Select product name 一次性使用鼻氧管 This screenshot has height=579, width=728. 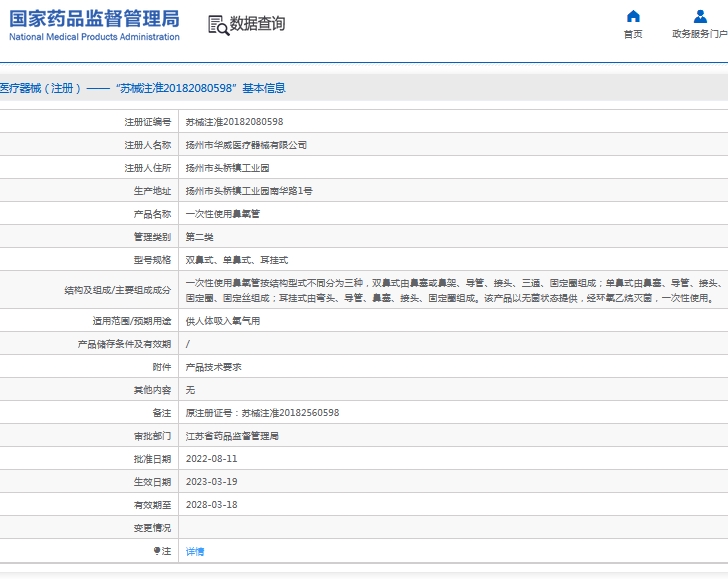(x=223, y=214)
